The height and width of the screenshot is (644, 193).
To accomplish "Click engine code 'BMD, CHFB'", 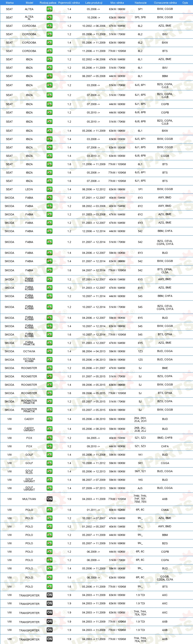I will (165, 438).
